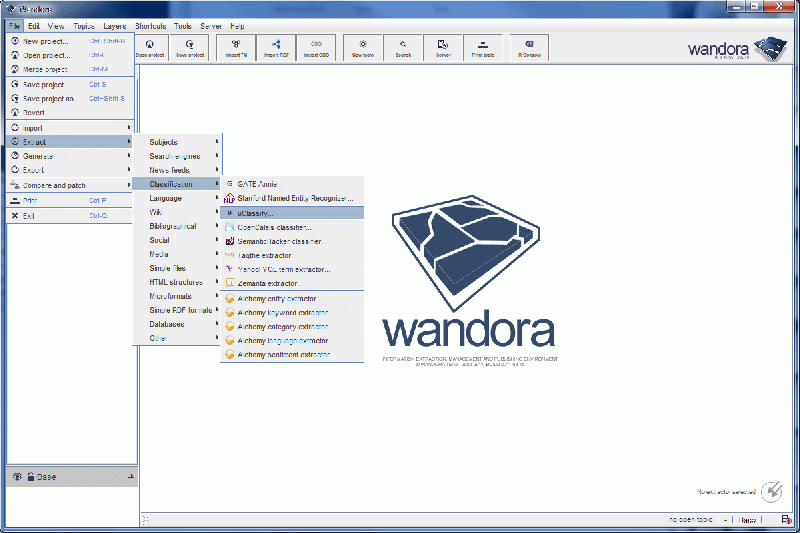Screen dimensions: 800x533
Task: Open the Search tool in toolbar
Action: pyautogui.click(x=402, y=47)
